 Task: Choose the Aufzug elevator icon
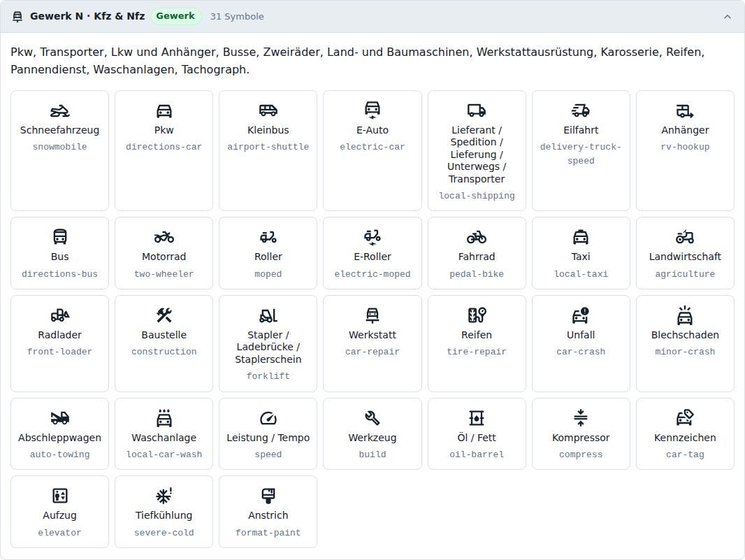(x=60, y=496)
